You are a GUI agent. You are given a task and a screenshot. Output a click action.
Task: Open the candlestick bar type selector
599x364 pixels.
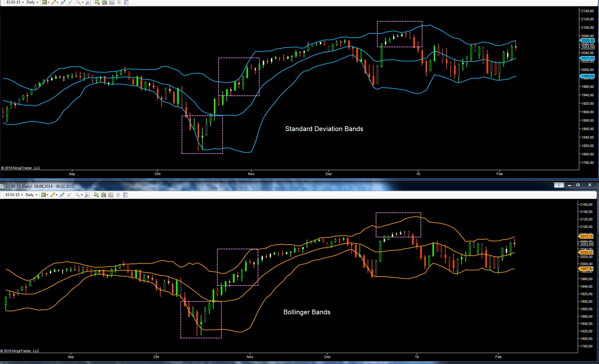pyautogui.click(x=44, y=2)
